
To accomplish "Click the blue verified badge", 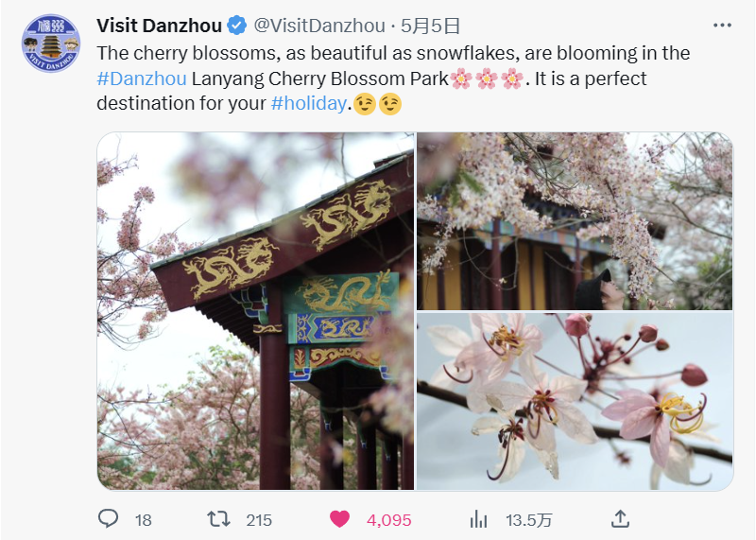I will (x=237, y=26).
